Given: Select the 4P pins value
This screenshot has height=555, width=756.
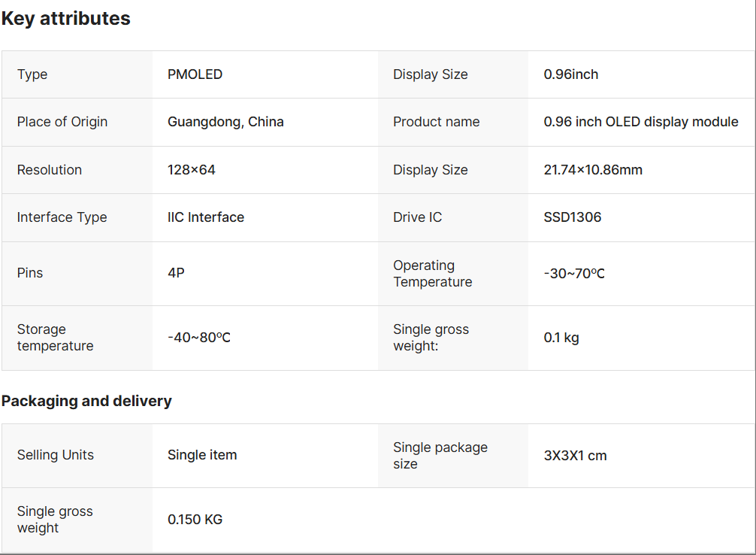Looking at the screenshot, I should (176, 273).
